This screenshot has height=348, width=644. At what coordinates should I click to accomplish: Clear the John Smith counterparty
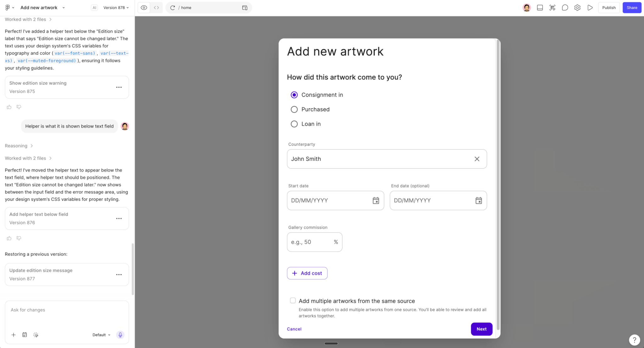[477, 159]
